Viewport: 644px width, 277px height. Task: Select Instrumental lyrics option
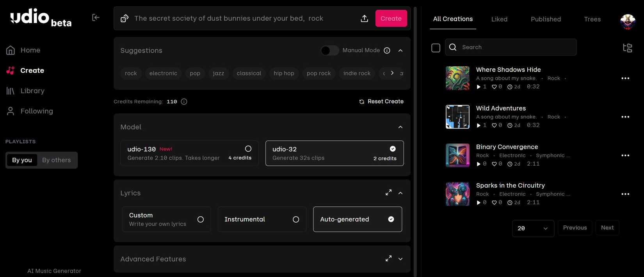pyautogui.click(x=262, y=219)
